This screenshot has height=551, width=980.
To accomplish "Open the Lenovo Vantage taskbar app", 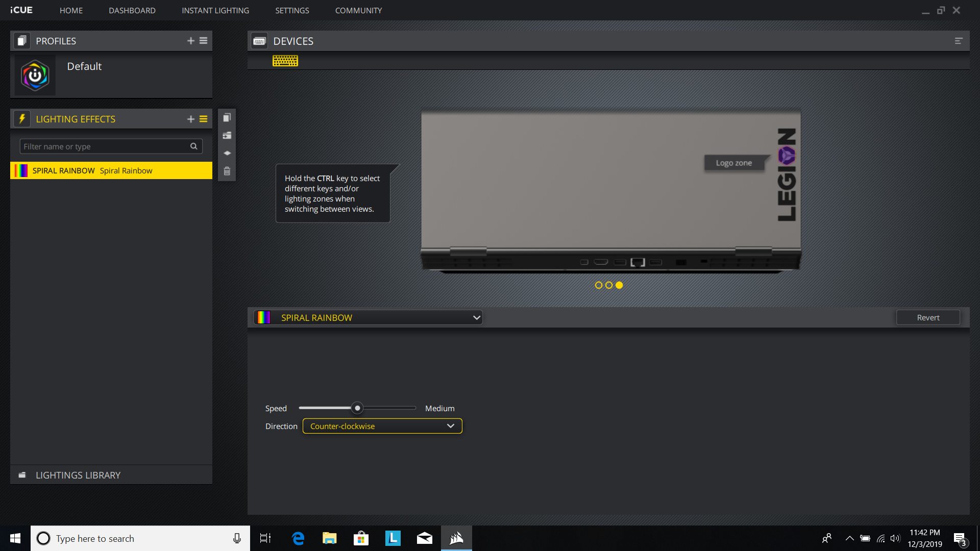I will pyautogui.click(x=393, y=538).
